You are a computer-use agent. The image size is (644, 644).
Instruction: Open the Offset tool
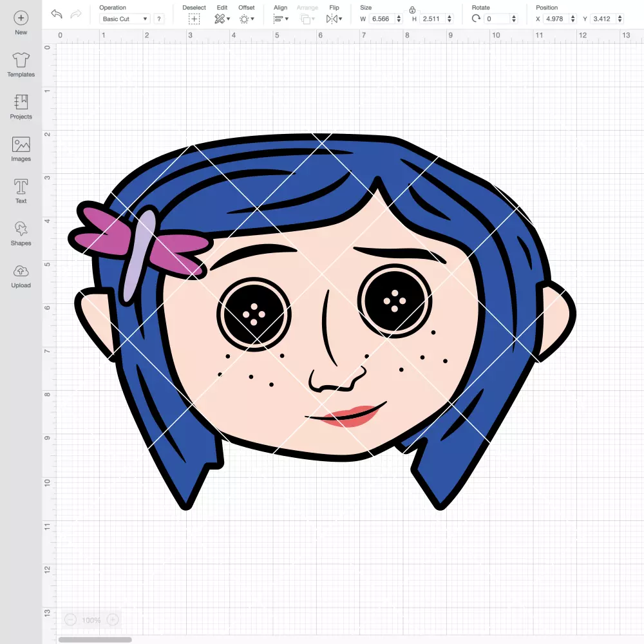coord(244,19)
